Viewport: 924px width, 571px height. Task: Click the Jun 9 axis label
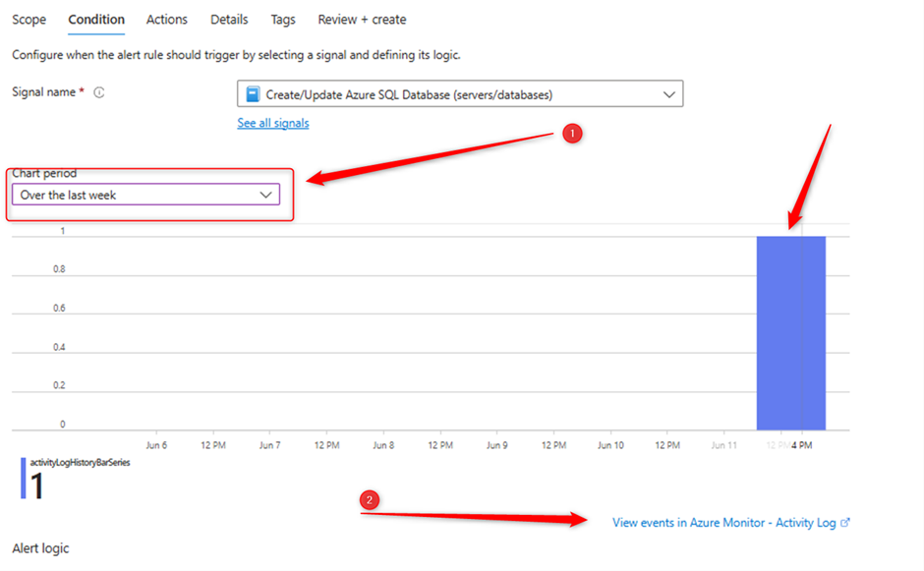click(x=496, y=445)
